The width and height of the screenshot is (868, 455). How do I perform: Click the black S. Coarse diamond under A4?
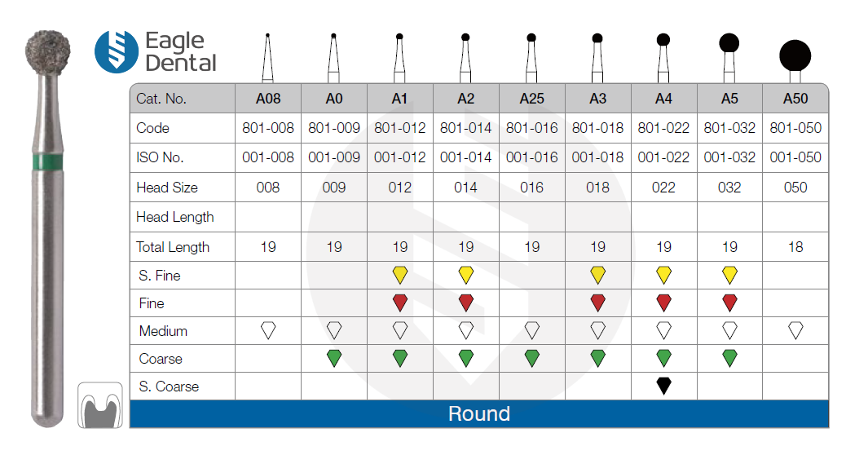(x=663, y=386)
